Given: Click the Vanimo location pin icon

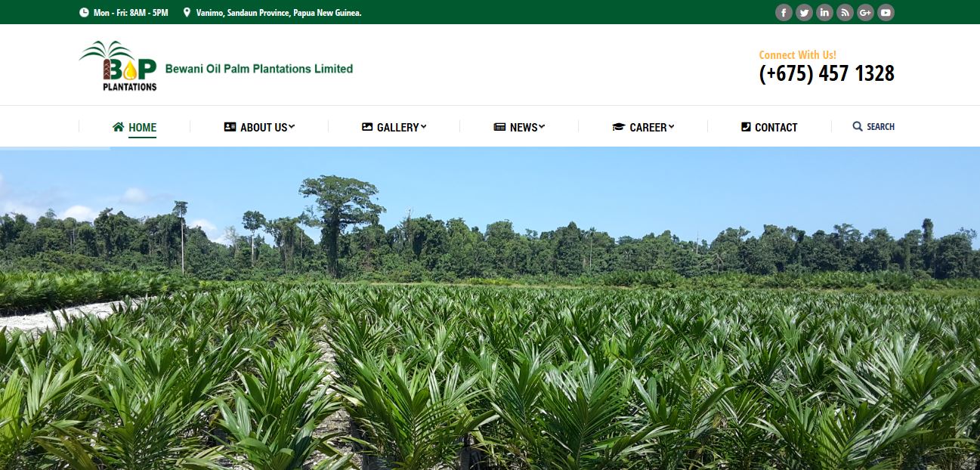Looking at the screenshot, I should pyautogui.click(x=187, y=12).
